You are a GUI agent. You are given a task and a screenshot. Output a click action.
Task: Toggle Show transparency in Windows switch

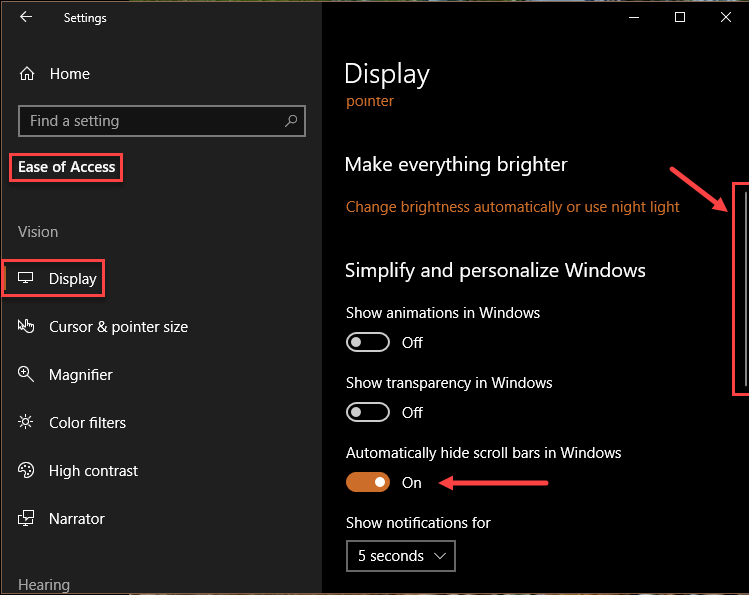tap(368, 412)
